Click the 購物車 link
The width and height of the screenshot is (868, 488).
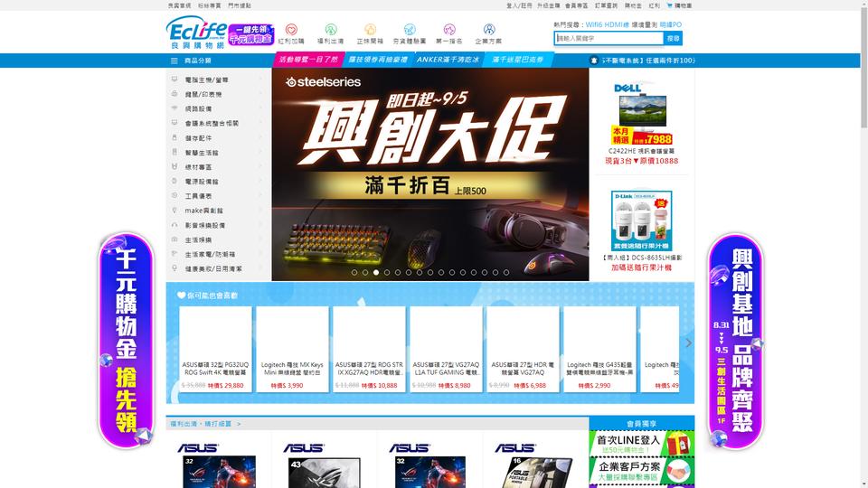[683, 5]
